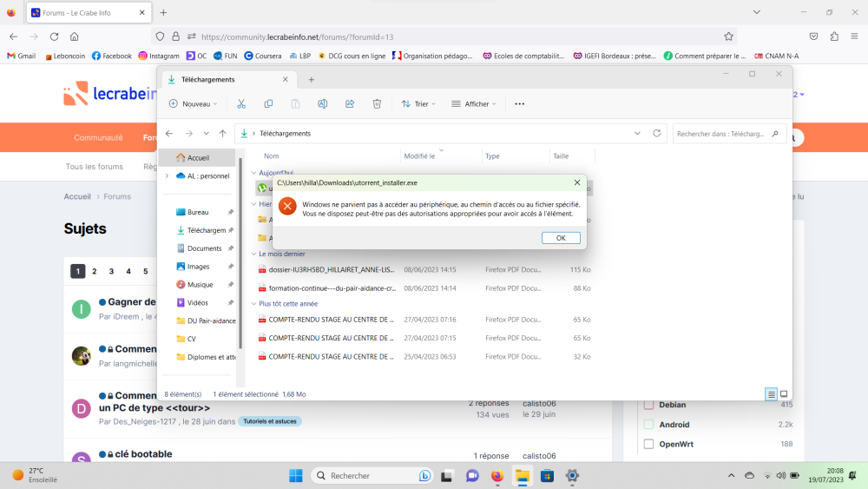Screen dimensions: 868x489
Task: Enable the OpenWrt checkbox
Action: [x=648, y=444]
